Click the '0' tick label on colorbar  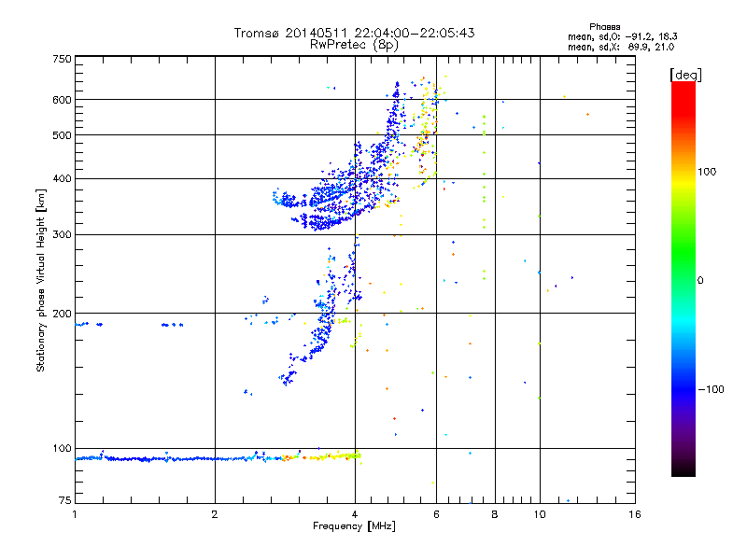pos(700,281)
